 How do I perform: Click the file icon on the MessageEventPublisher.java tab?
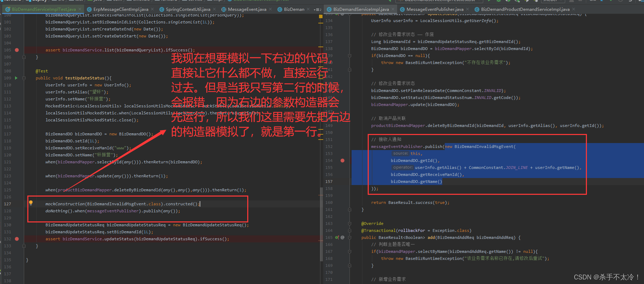point(402,9)
